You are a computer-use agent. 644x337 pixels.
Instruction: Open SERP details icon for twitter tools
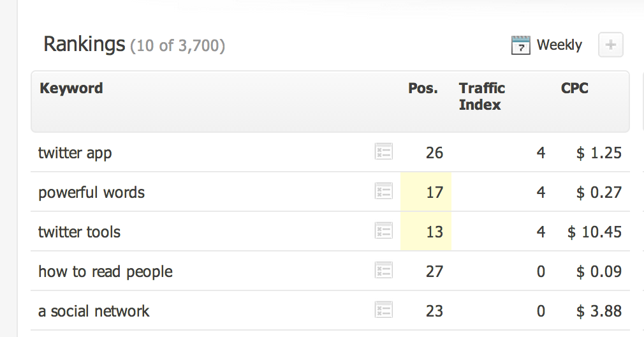[384, 230]
